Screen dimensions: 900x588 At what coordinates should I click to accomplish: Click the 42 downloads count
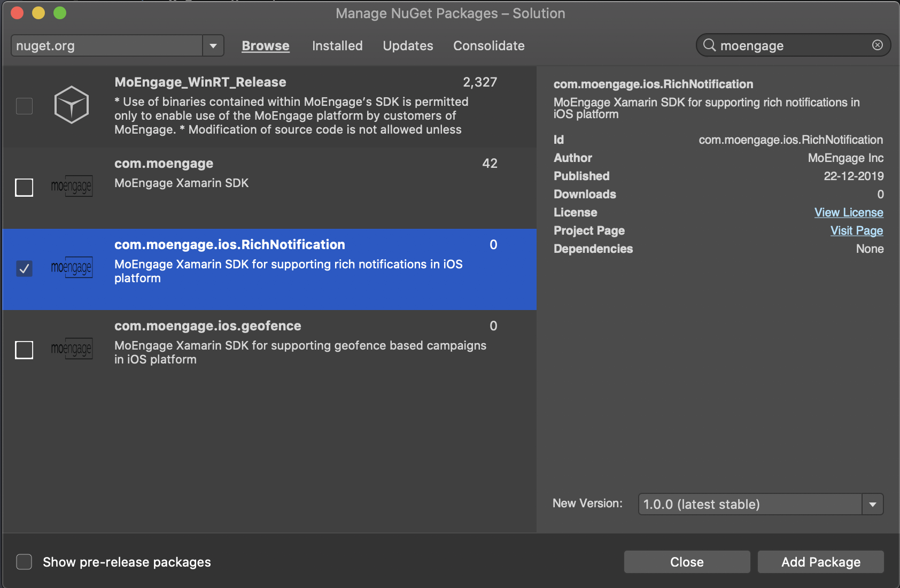[x=490, y=163]
